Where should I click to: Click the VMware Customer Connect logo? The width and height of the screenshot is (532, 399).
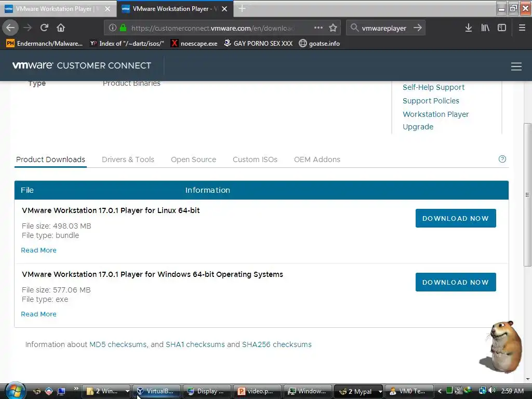pos(82,65)
